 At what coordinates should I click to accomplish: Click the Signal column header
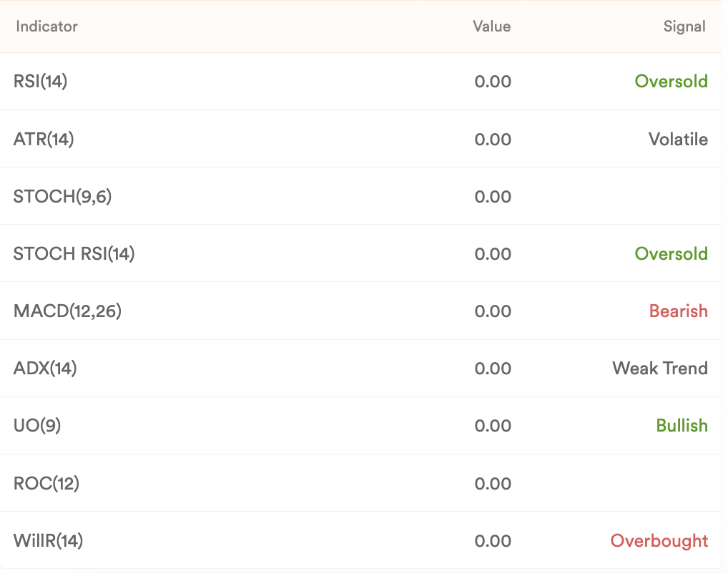coord(684,26)
